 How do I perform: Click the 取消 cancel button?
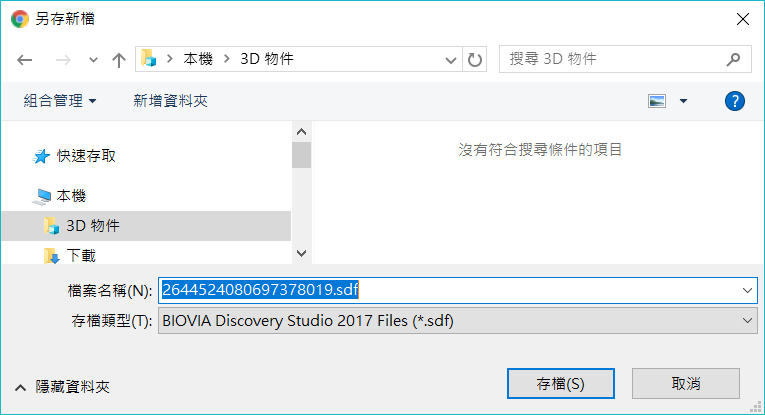[x=685, y=384]
